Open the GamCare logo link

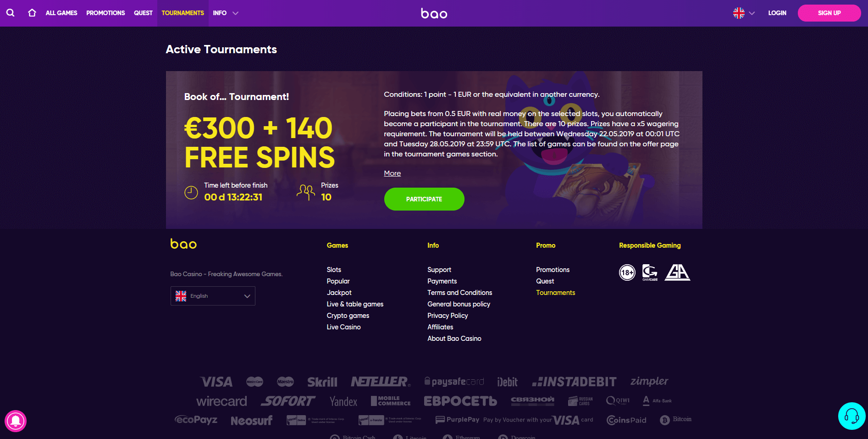click(650, 272)
